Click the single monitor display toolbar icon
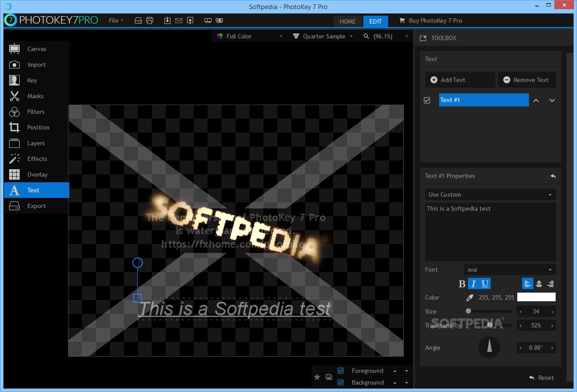The height and width of the screenshot is (392, 577). click(208, 20)
